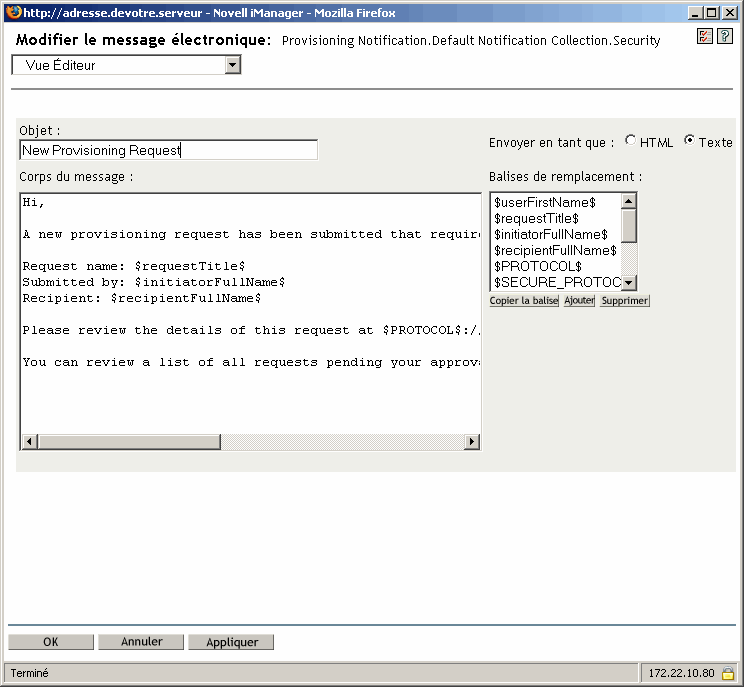Click the Supprimer button
This screenshot has height=687, width=744.
(x=624, y=300)
